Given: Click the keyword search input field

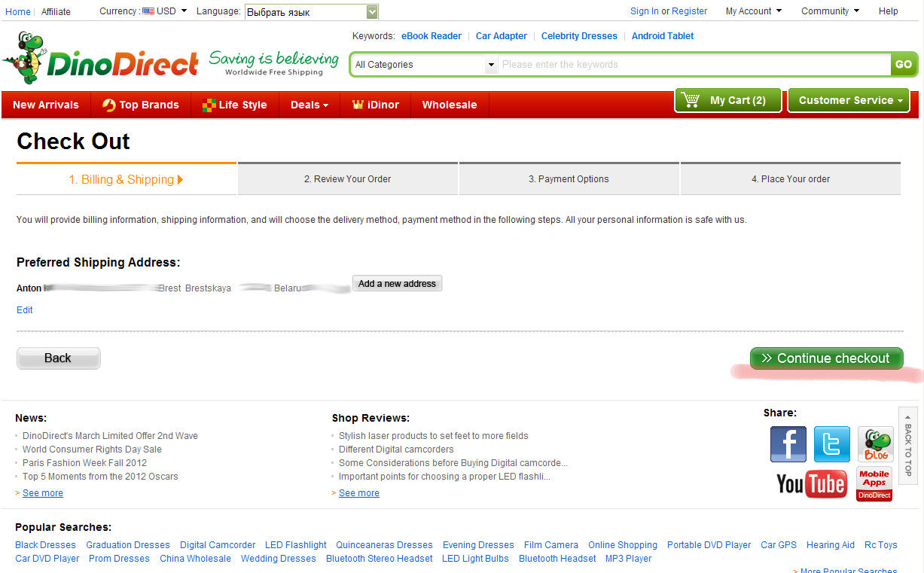Looking at the screenshot, I should (693, 65).
